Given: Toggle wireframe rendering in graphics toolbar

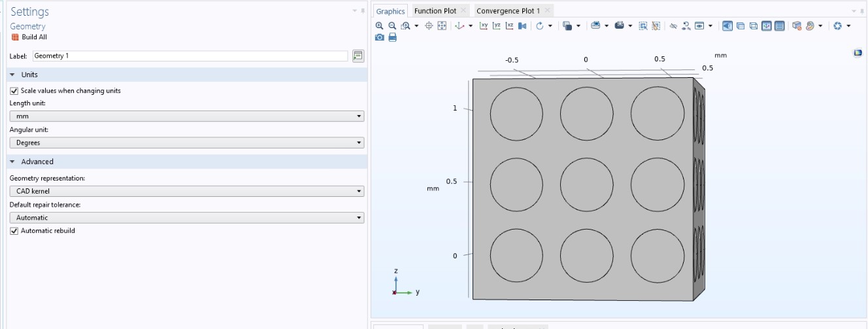Looking at the screenshot, I should [x=753, y=26].
